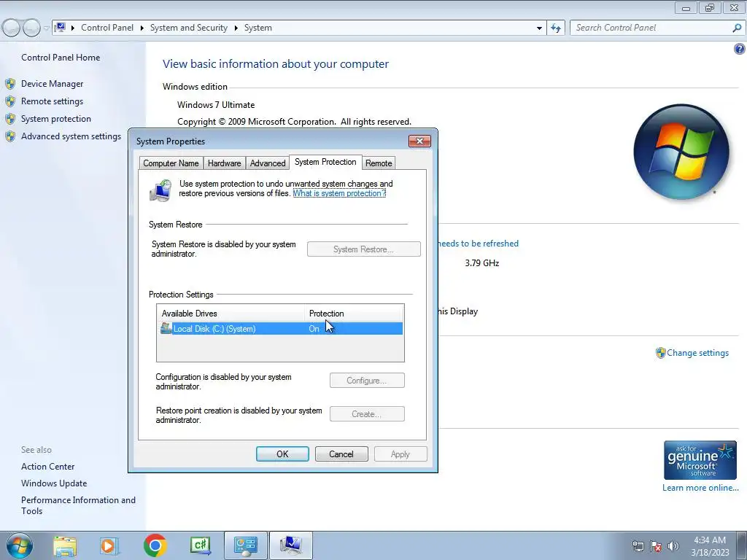This screenshot has height=560, width=747.
Task: Click the Create... restore point button
Action: click(367, 414)
